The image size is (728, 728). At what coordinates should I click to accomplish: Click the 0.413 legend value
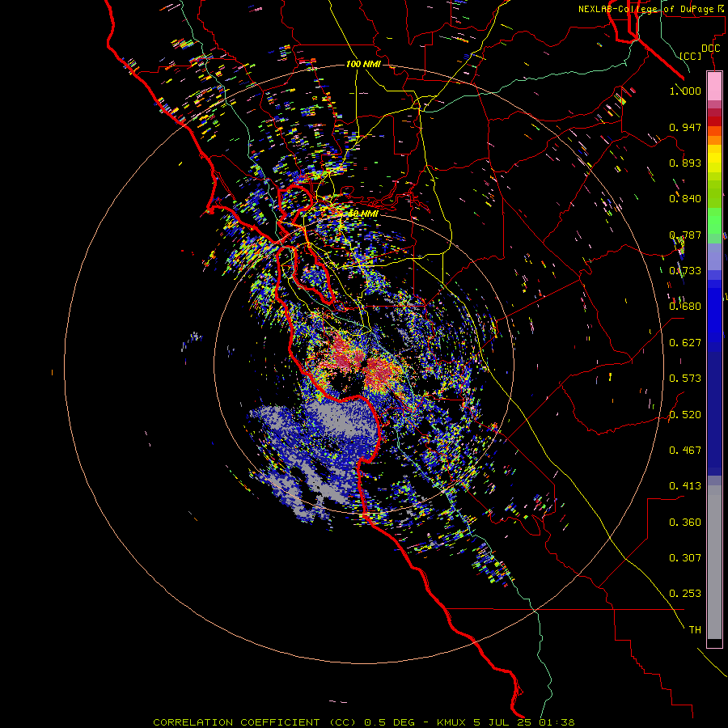[685, 486]
